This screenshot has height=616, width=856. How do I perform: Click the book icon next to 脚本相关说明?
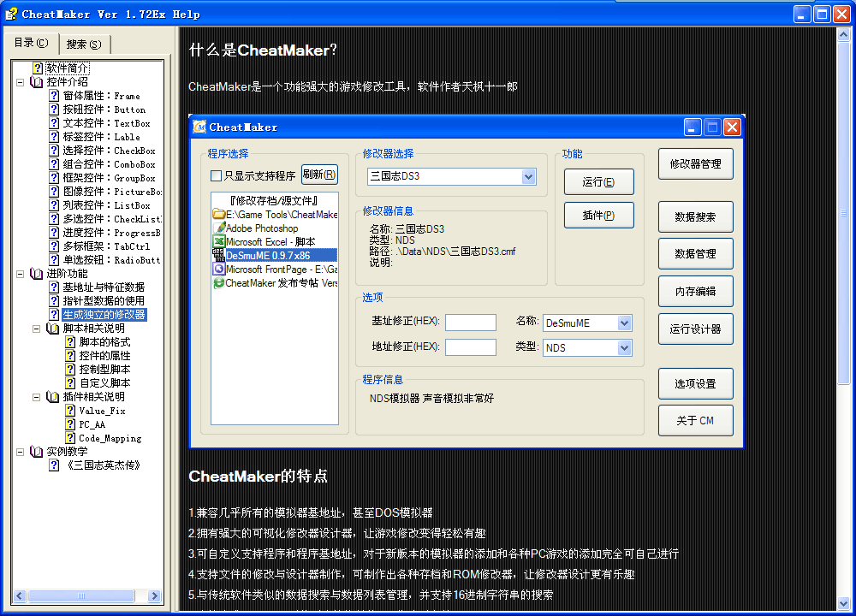(x=53, y=328)
